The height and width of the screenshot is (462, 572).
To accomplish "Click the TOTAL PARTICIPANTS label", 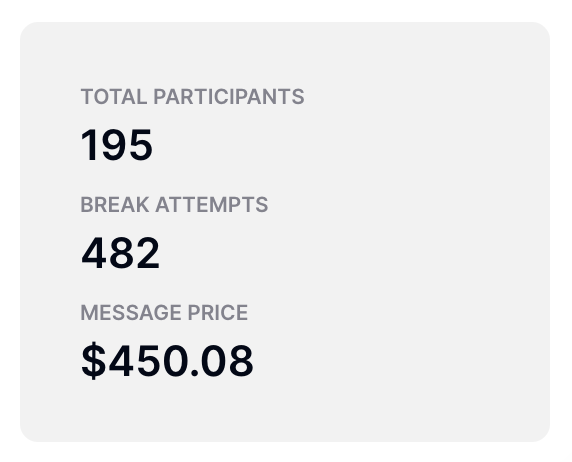I will pyautogui.click(x=192, y=97).
